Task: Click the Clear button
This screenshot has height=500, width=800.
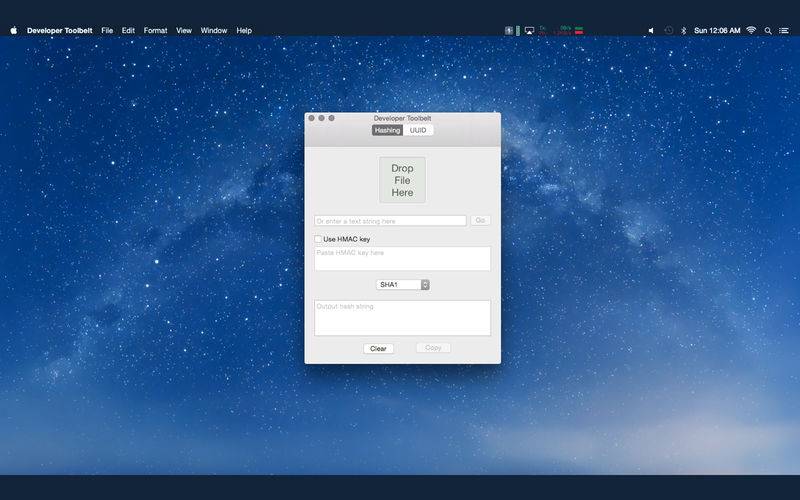Action: click(378, 348)
